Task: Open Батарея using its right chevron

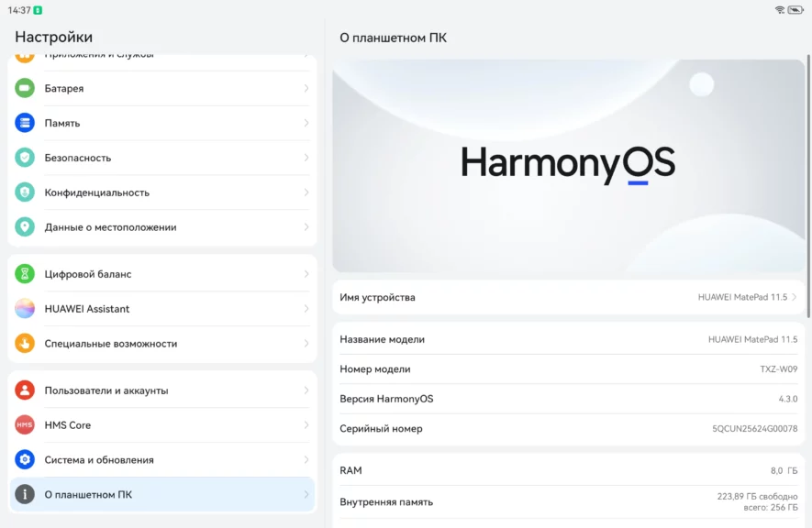Action: [x=306, y=88]
